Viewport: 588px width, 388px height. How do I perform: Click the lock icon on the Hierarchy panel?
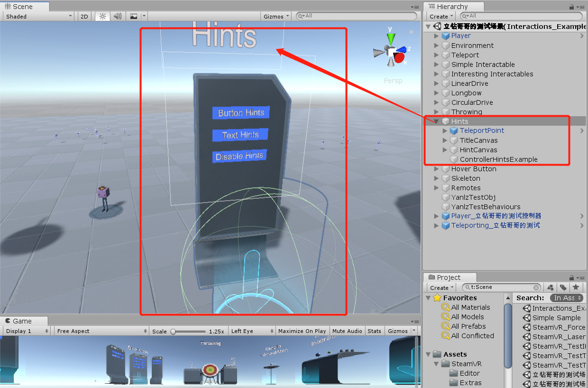[572, 6]
